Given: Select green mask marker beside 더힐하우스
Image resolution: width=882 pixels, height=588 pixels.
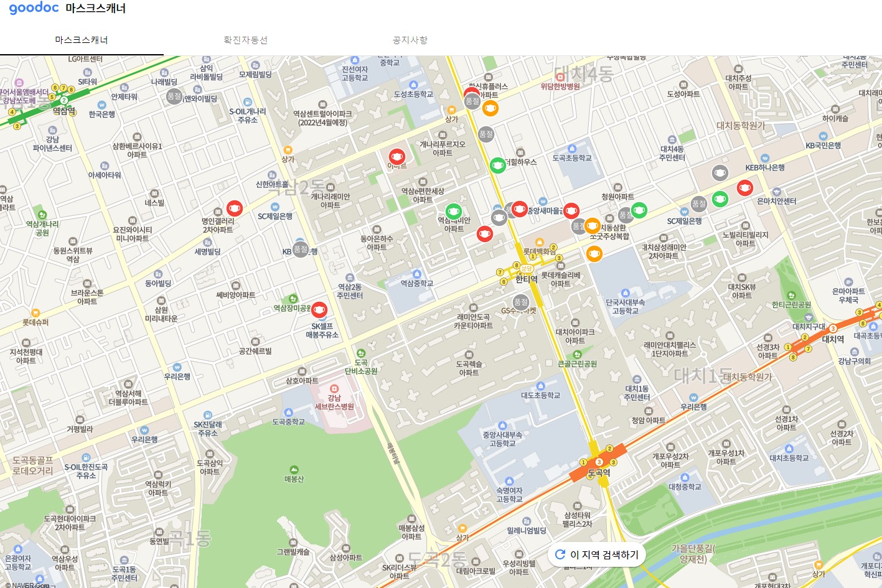Looking at the screenshot, I should point(497,166).
